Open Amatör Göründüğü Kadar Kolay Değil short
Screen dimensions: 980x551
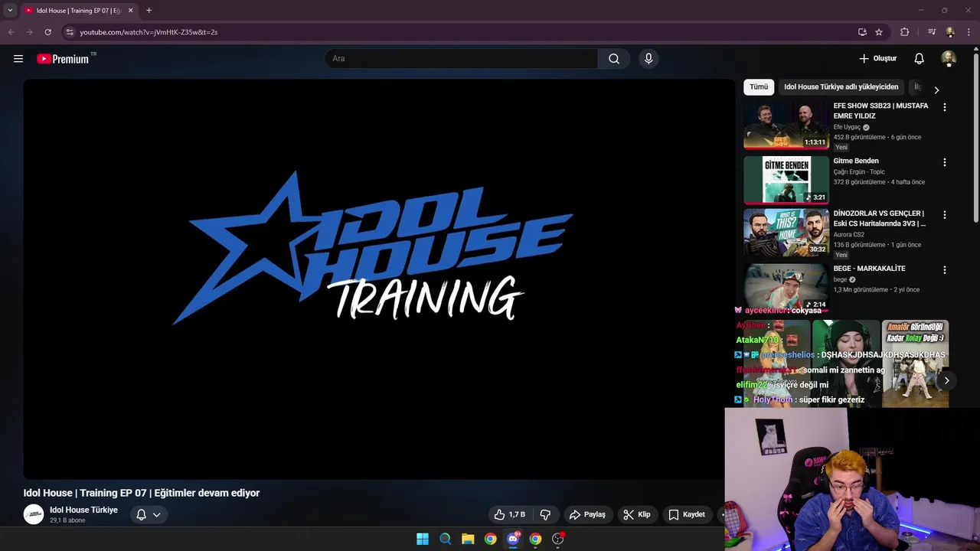915,364
